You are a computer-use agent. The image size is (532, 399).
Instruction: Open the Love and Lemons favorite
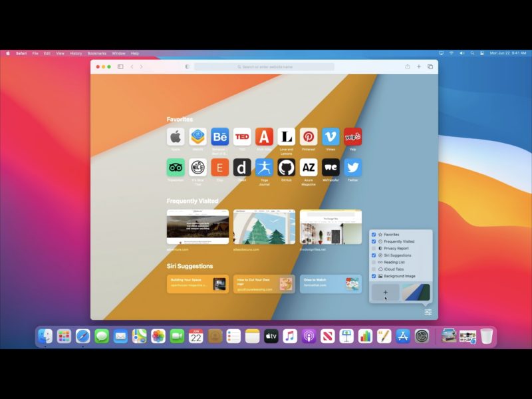[287, 137]
